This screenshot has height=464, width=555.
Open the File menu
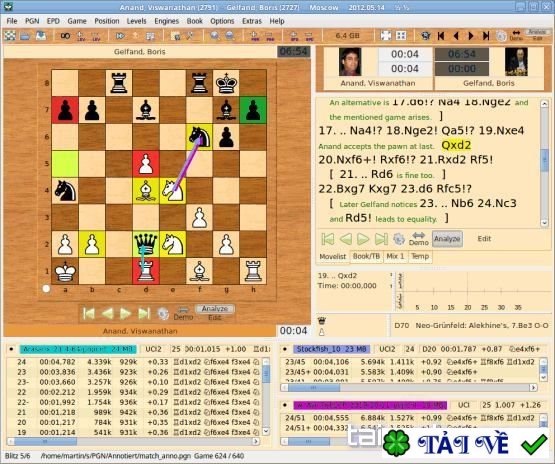pyautogui.click(x=12, y=21)
